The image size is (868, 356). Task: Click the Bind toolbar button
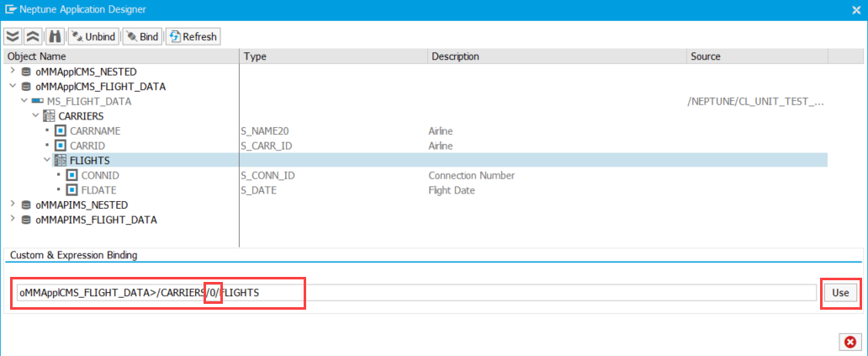click(141, 36)
